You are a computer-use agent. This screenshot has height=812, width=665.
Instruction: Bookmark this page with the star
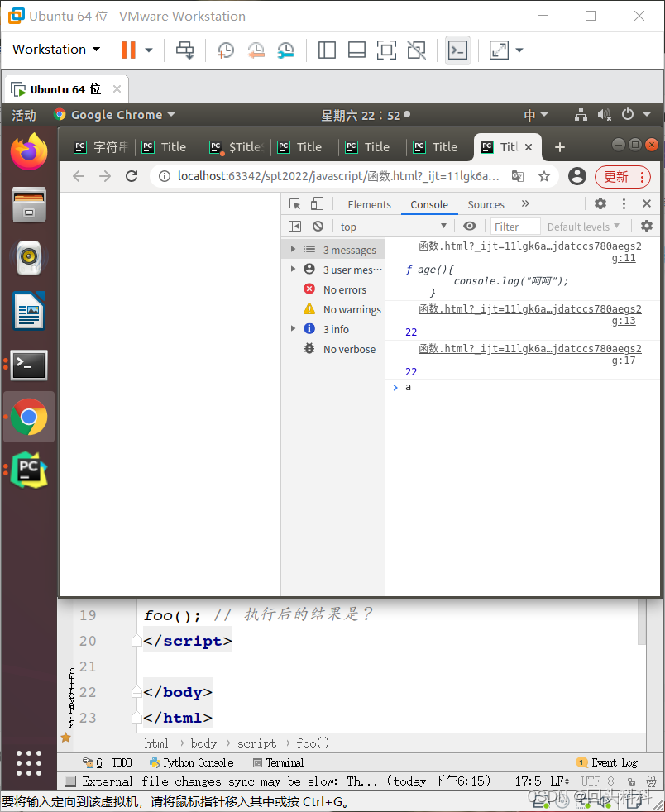point(543,177)
